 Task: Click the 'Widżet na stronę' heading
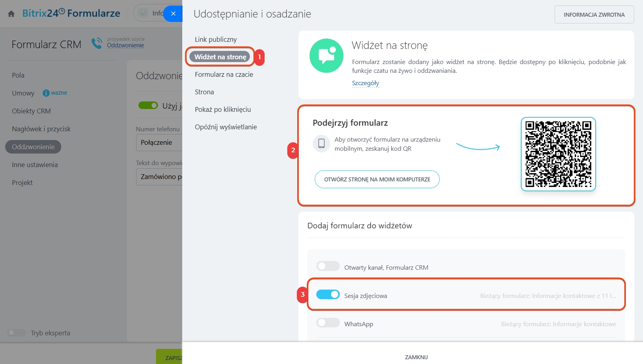[x=390, y=45]
